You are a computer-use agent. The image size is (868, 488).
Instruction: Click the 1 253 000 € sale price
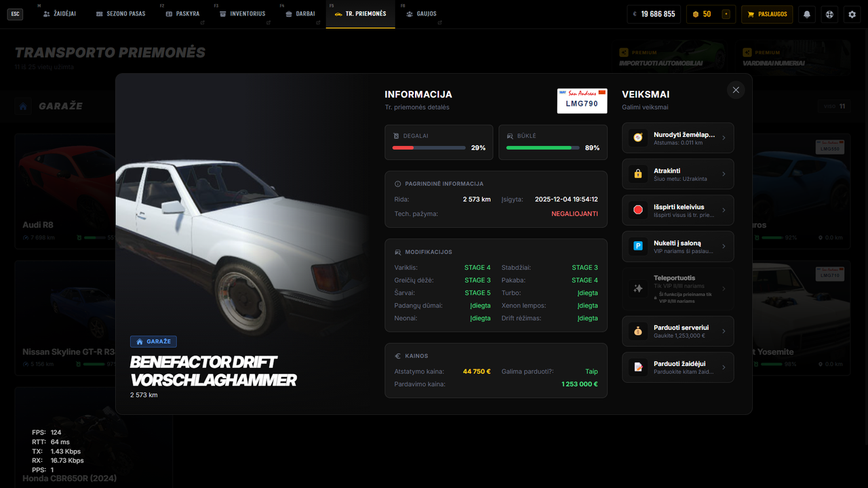[579, 384]
